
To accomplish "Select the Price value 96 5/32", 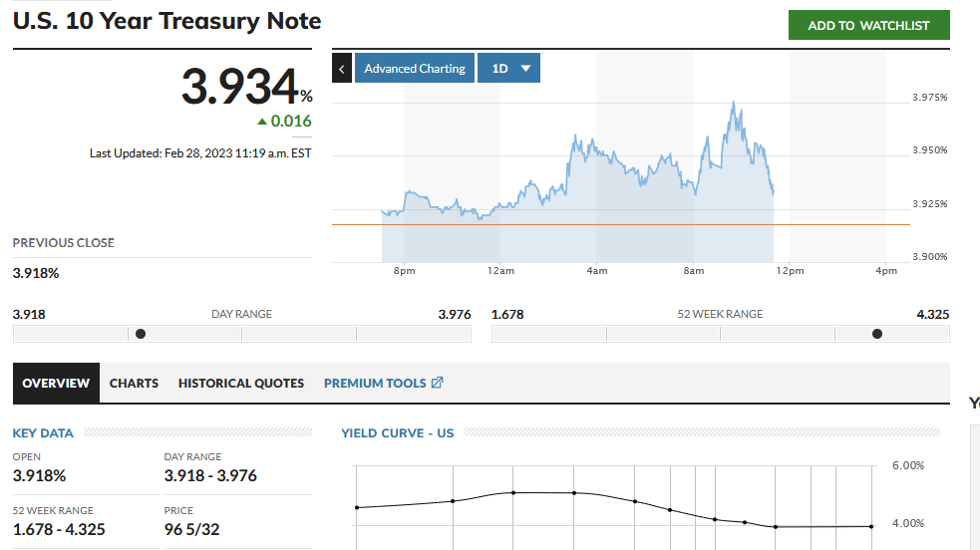I will [x=191, y=529].
